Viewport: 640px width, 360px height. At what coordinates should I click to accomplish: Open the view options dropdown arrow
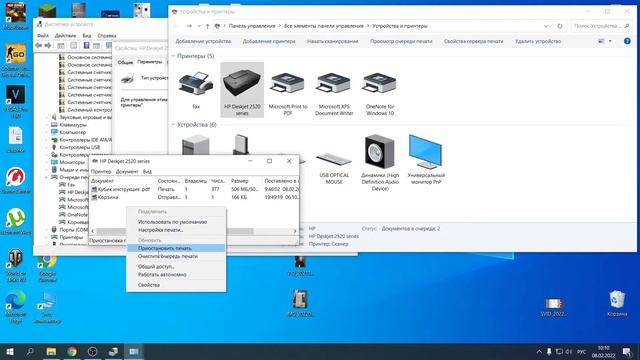(x=610, y=41)
